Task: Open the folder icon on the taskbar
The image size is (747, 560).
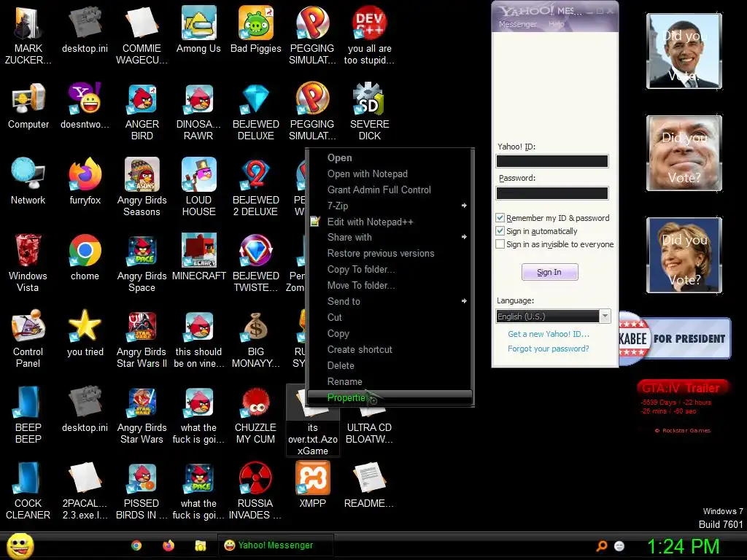Action: tap(200, 545)
